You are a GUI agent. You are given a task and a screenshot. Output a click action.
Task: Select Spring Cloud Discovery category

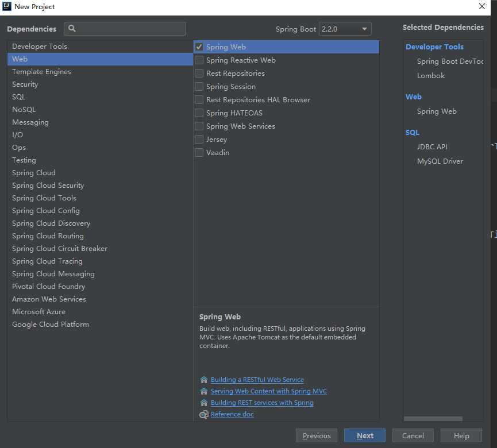(x=100, y=223)
